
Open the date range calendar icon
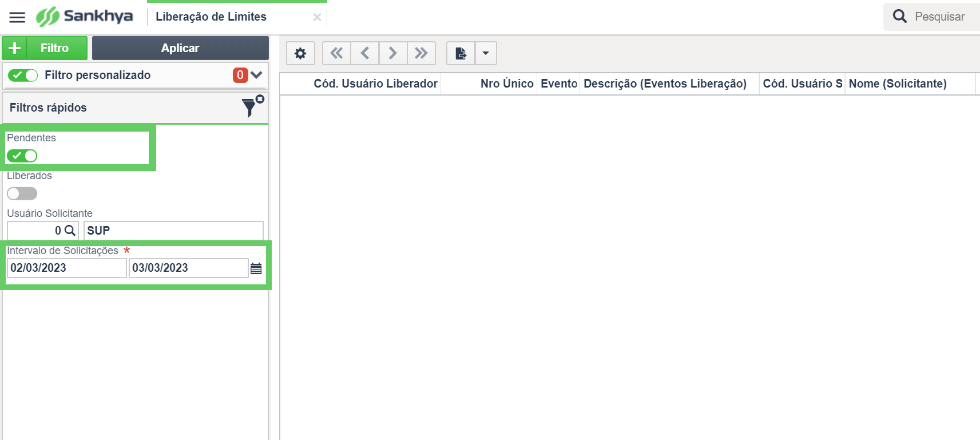pos(256,268)
